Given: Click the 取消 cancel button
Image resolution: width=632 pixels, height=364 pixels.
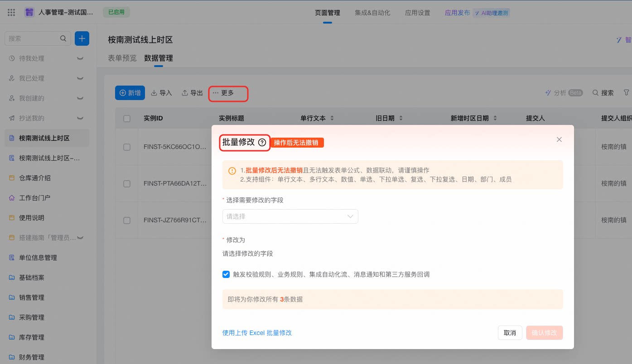Looking at the screenshot, I should [x=510, y=333].
